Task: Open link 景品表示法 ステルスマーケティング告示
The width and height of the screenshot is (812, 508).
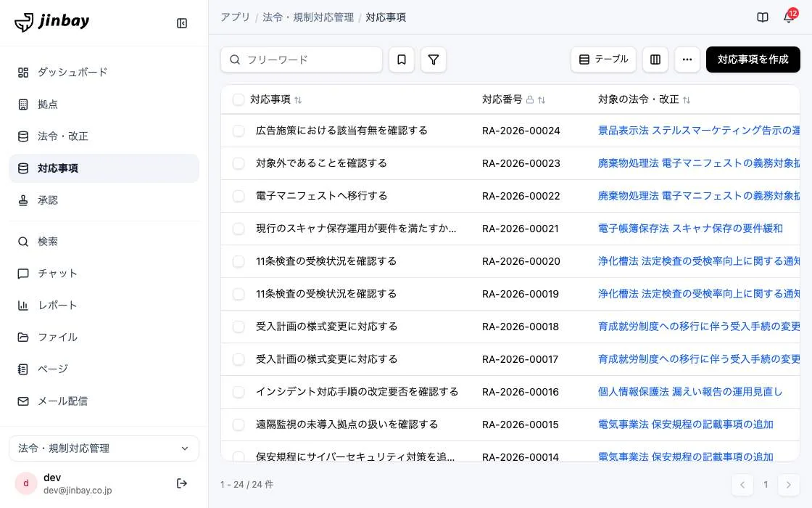Action: 699,131
